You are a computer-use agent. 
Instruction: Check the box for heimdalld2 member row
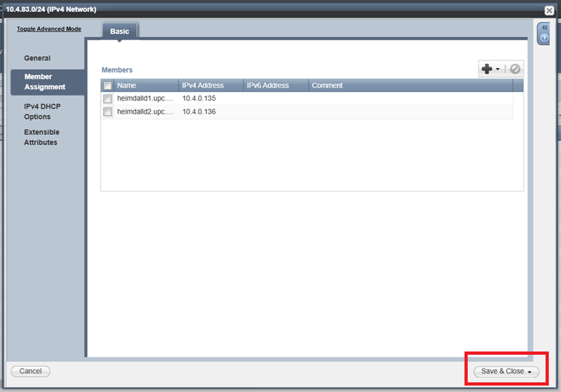coord(107,111)
